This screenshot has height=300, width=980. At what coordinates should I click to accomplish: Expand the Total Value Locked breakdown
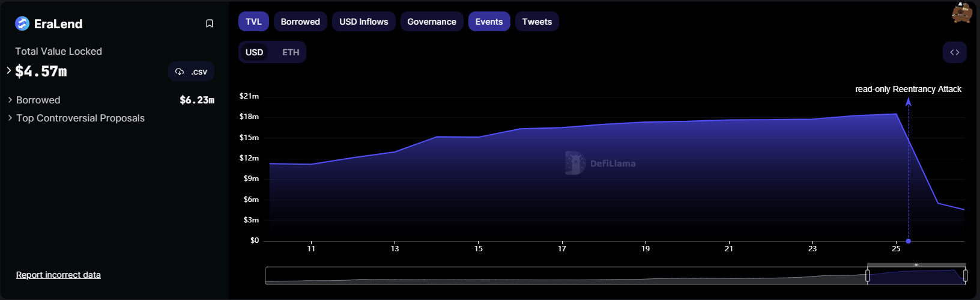[9, 70]
